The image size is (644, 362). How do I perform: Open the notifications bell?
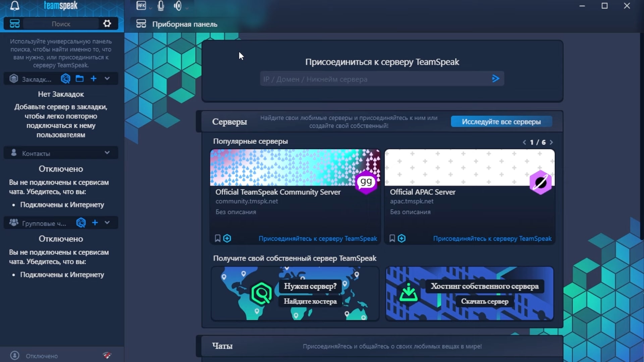point(15,6)
